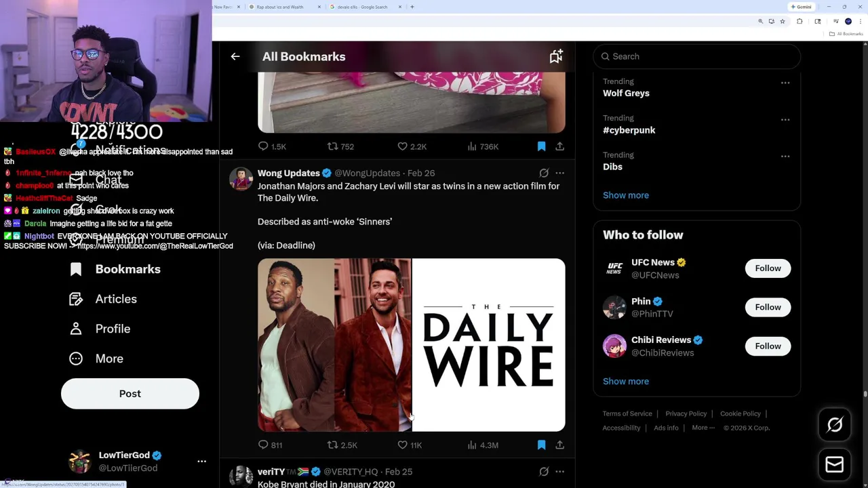This screenshot has width=868, height=488.
Task: Open the bookmark folders icon in header
Action: coord(556,57)
